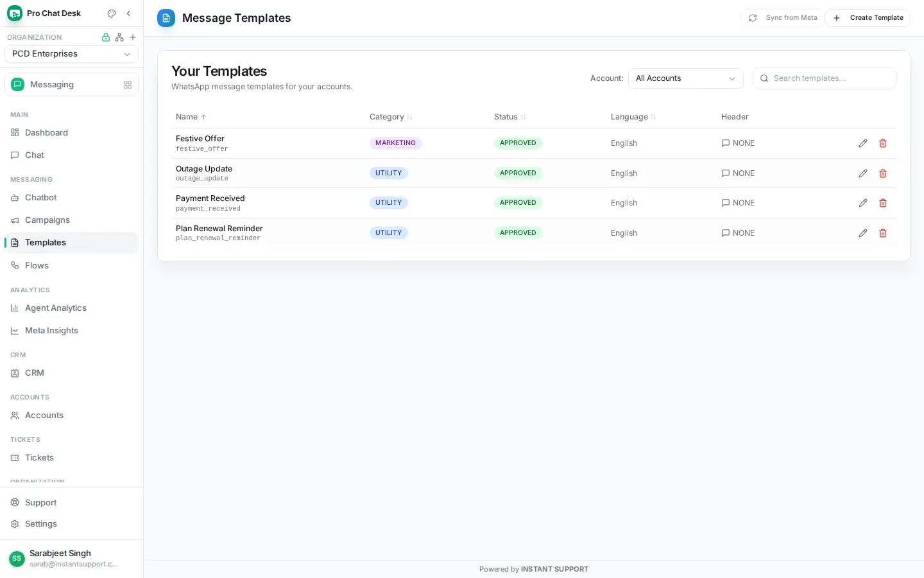This screenshot has height=578, width=924.
Task: Edit the Plan Renewal Reminder template
Action: [x=863, y=233]
